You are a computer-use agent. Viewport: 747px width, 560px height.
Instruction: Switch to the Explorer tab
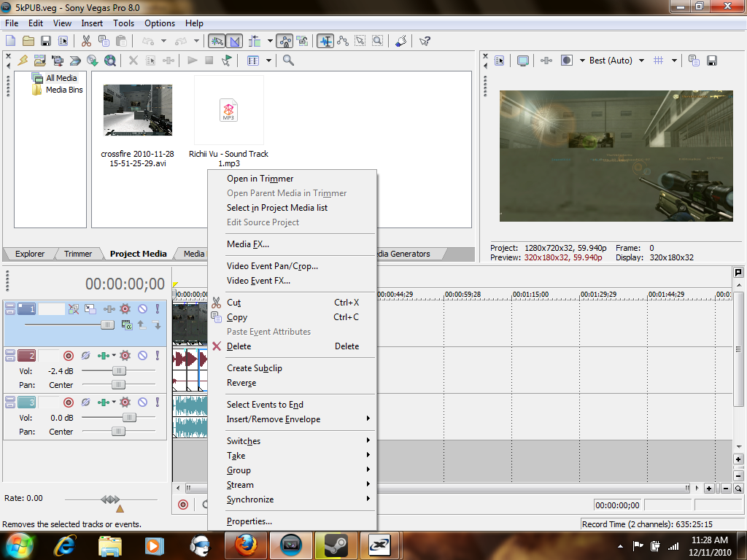[30, 254]
